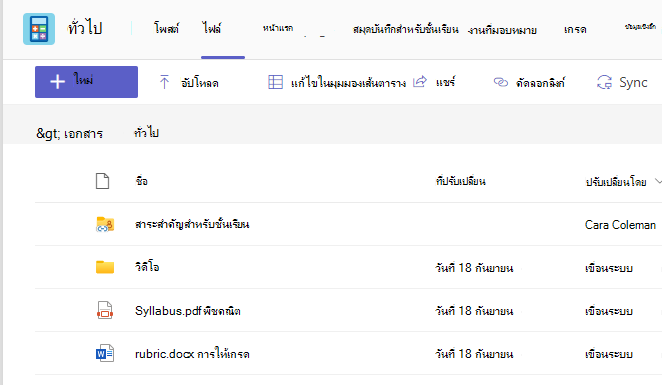Click the date in the rubric.docx row
The width and height of the screenshot is (662, 385).
click(x=474, y=354)
